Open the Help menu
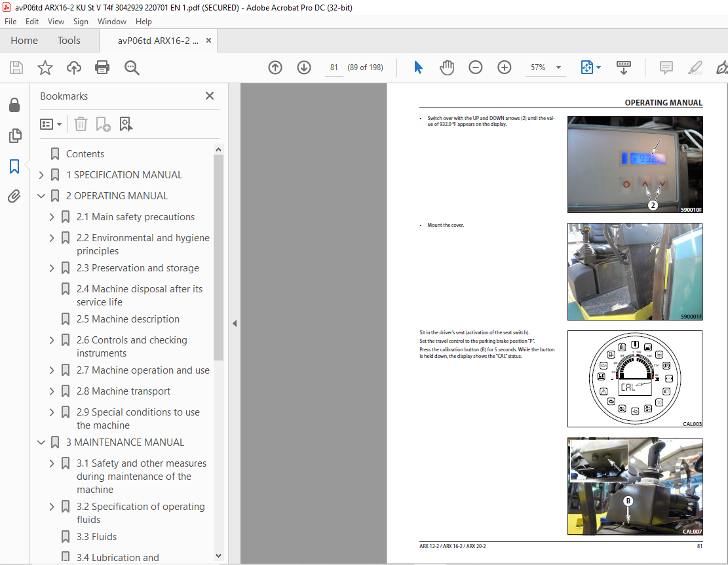The height and width of the screenshot is (565, 728). [x=144, y=22]
